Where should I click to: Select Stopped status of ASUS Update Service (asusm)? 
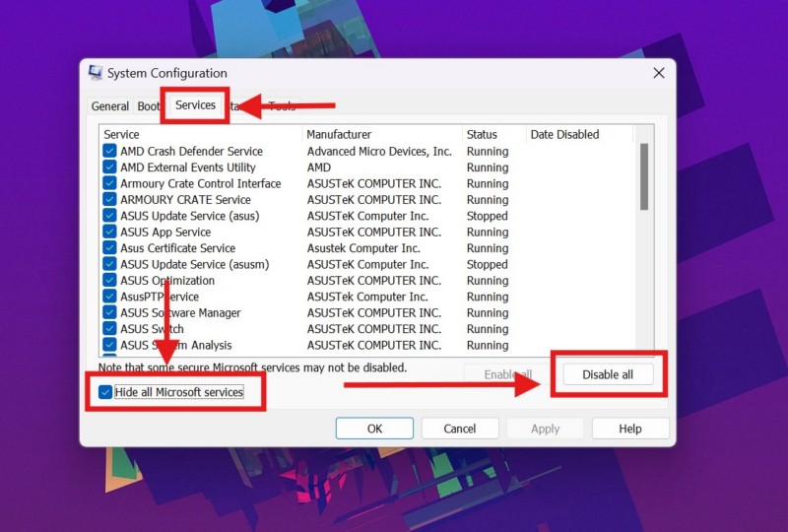point(487,264)
